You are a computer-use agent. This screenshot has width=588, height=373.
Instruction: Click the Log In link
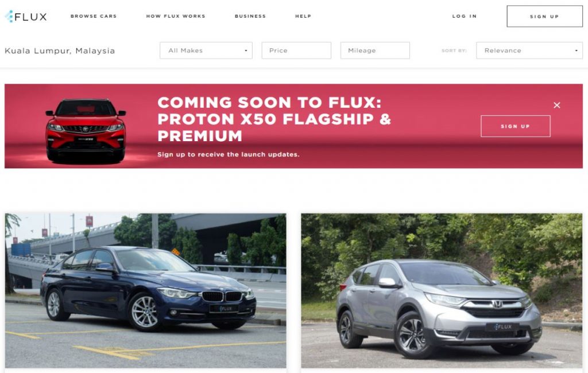464,16
